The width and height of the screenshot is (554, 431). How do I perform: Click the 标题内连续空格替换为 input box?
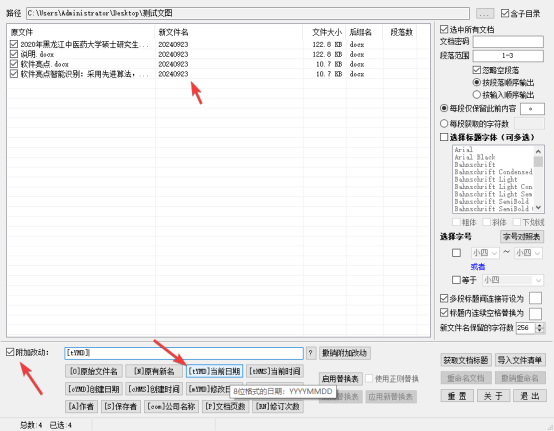[535, 313]
